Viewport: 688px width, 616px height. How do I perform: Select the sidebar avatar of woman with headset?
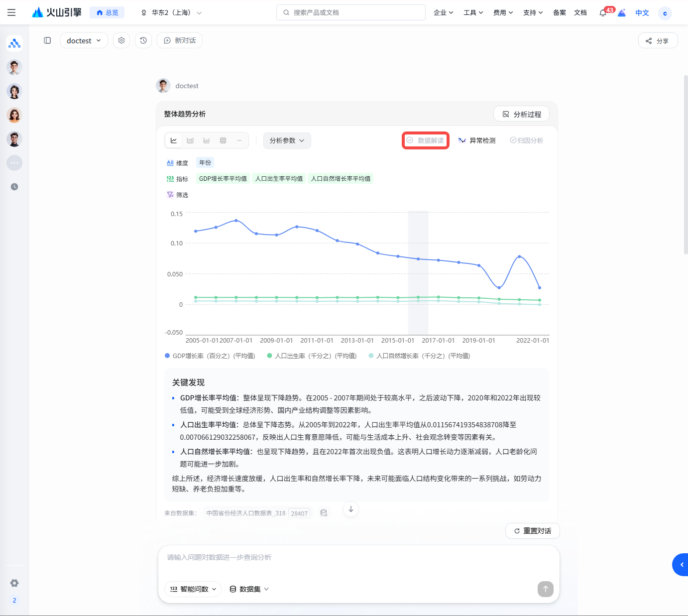pos(14,91)
